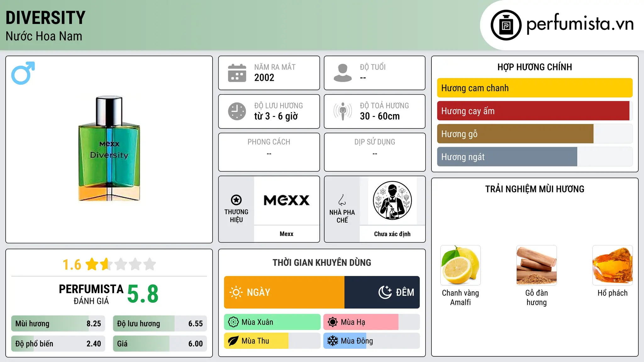Click the star rating icons next to 1.6

pos(121,264)
